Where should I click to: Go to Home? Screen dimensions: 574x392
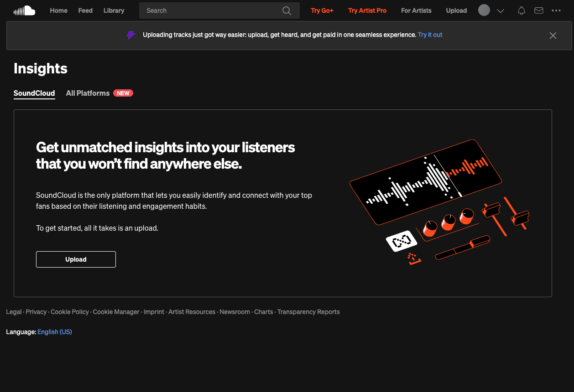tap(58, 10)
